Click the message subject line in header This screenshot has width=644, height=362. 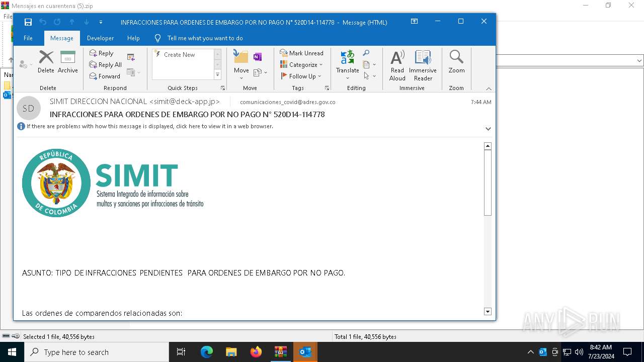[187, 115]
